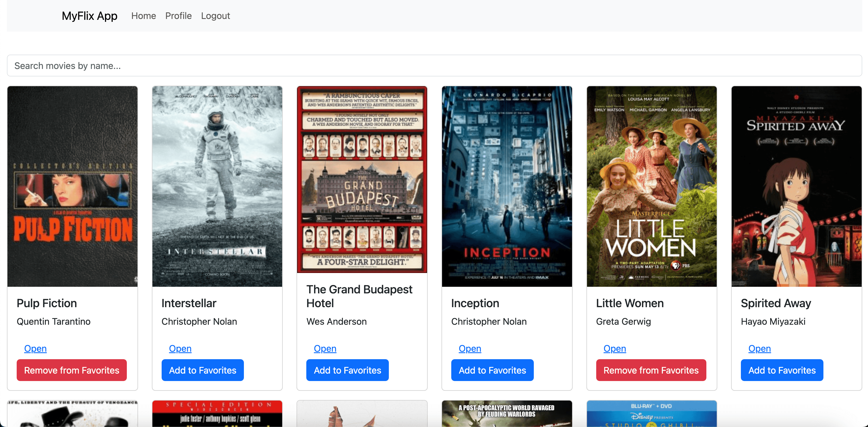Image resolution: width=868 pixels, height=427 pixels.
Task: Click the red Special Edition poster thumbnail
Action: click(x=217, y=413)
